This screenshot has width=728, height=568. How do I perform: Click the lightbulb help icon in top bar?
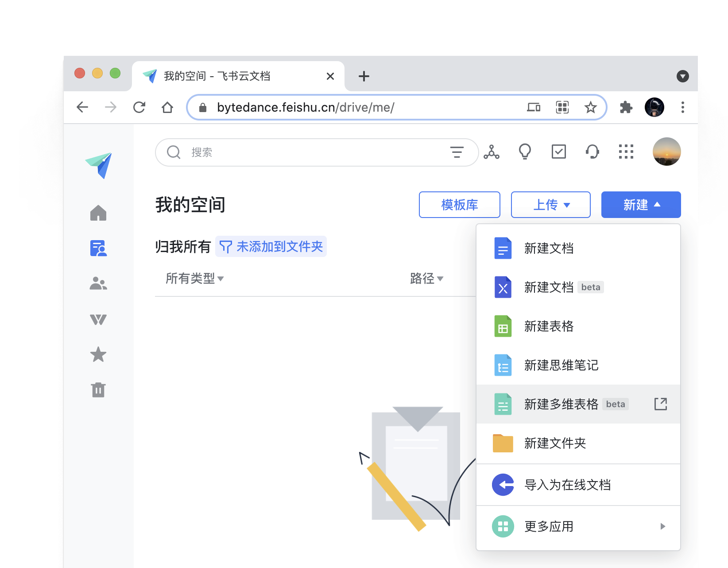(525, 152)
